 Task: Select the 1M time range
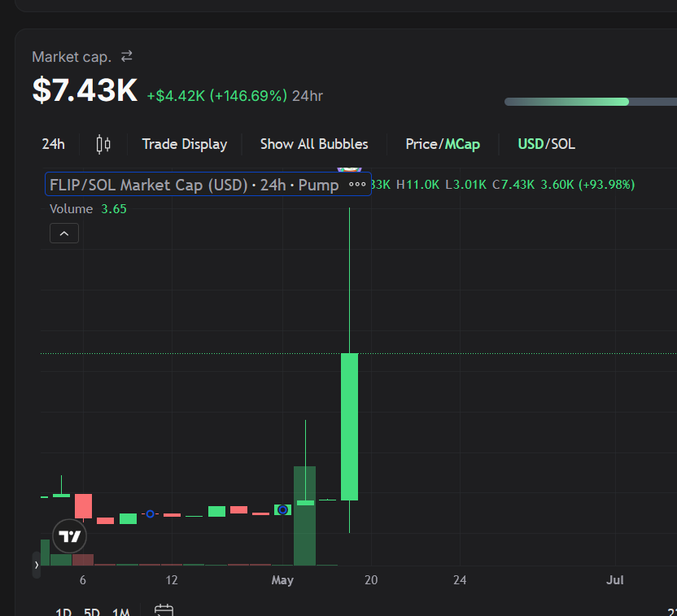coord(121,612)
